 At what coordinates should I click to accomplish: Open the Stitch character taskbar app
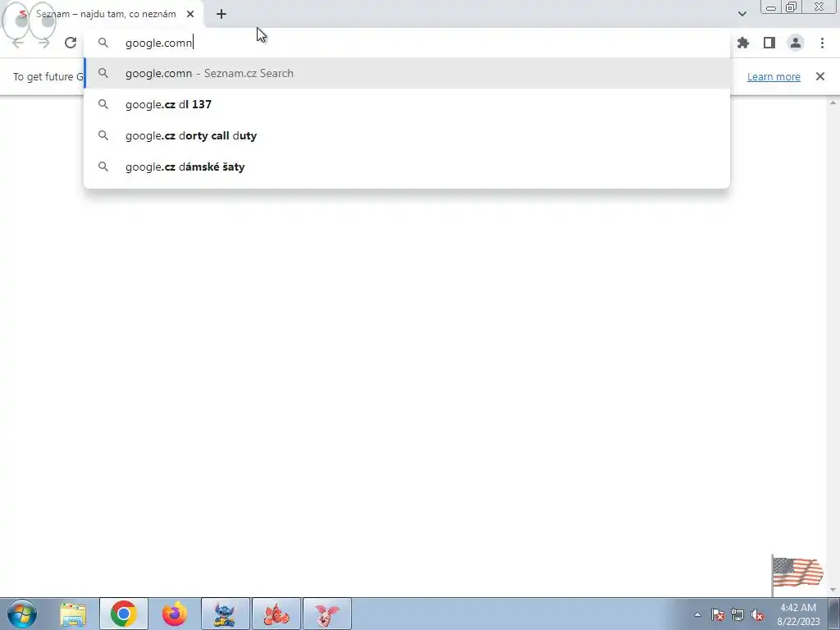[226, 614]
